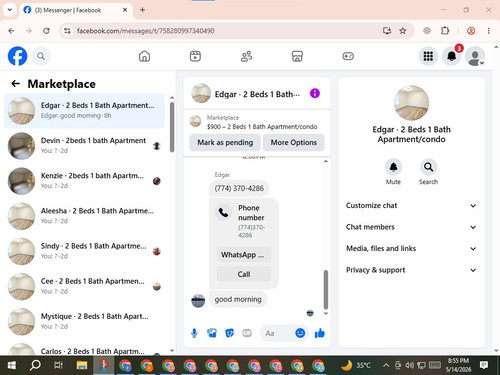Open Mystique 2 Beds 1 Bath chat

coord(84,322)
